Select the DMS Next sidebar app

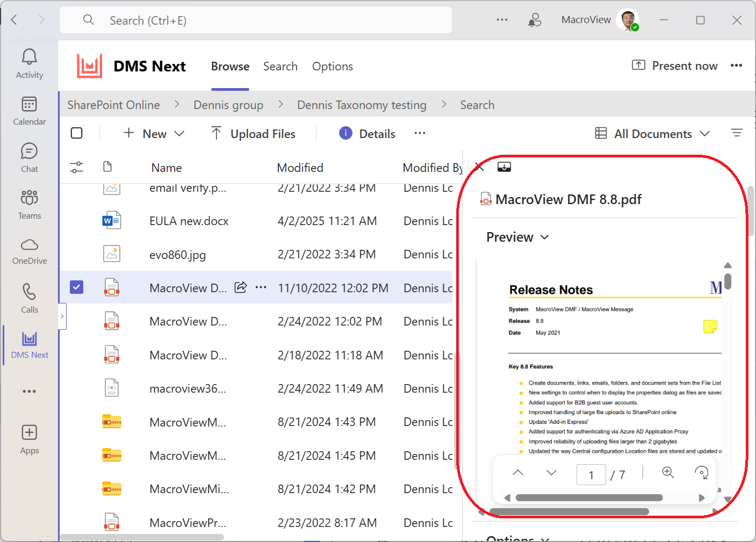30,345
